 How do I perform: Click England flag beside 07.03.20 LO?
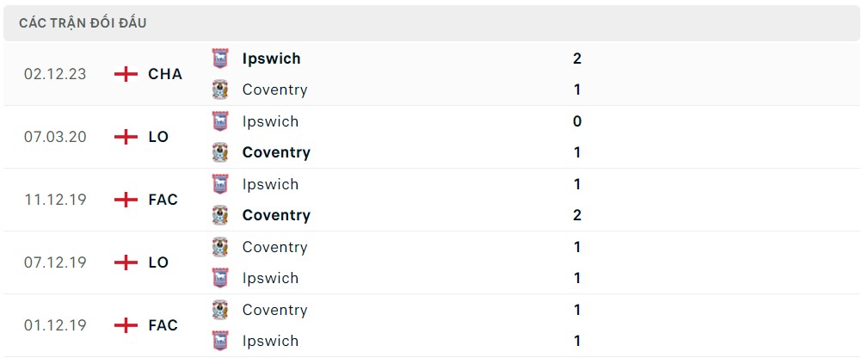126,137
